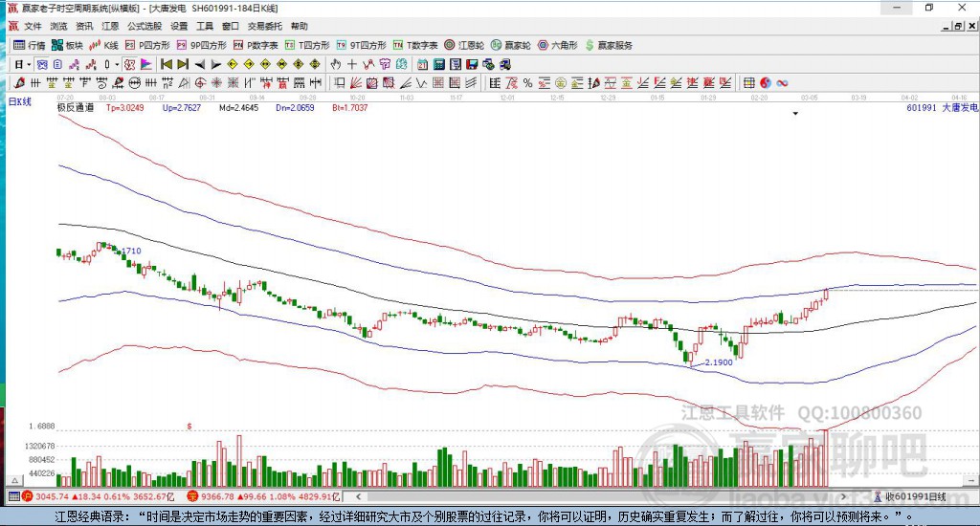
Task: Click the blue infinity loop icon
Action: (782, 83)
